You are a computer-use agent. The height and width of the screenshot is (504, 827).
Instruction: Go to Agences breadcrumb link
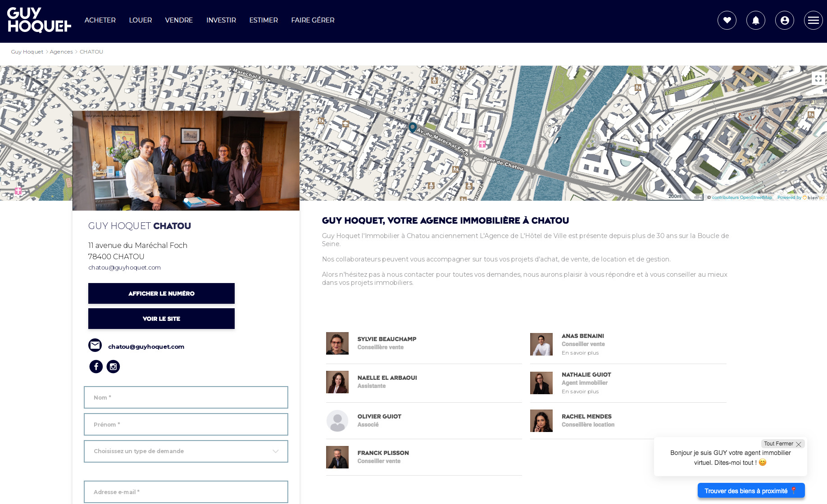pos(61,52)
